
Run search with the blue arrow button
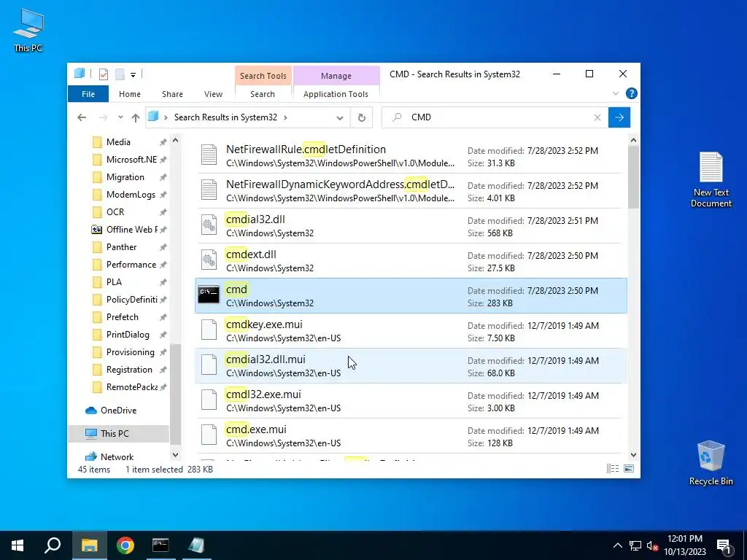(619, 117)
